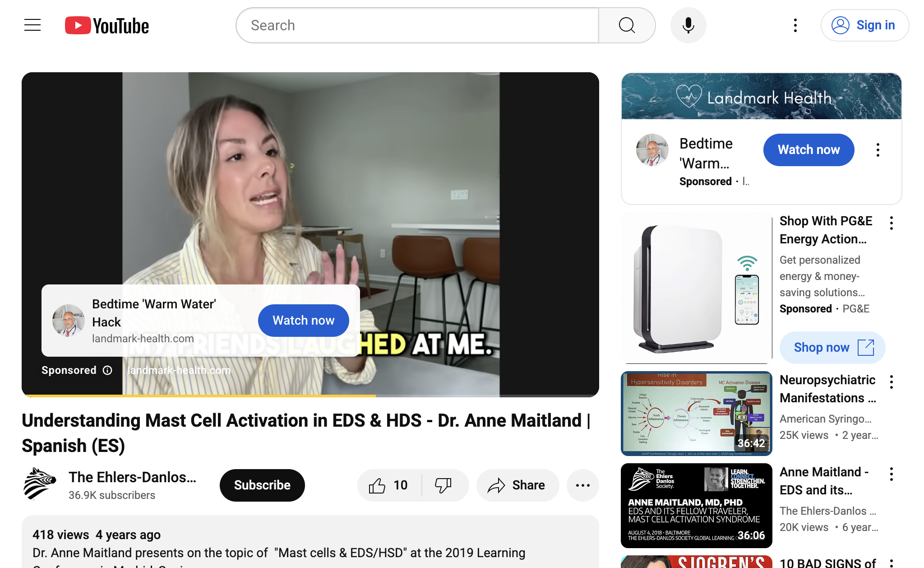Click Landmark Health banner image
Image resolution: width=924 pixels, height=568 pixels.
coord(761,96)
